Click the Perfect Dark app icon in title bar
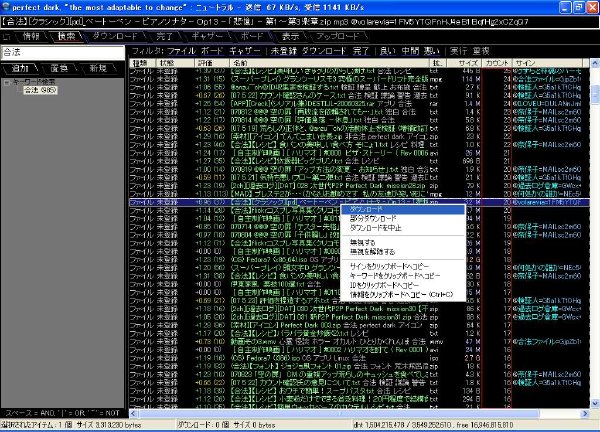 6,7
